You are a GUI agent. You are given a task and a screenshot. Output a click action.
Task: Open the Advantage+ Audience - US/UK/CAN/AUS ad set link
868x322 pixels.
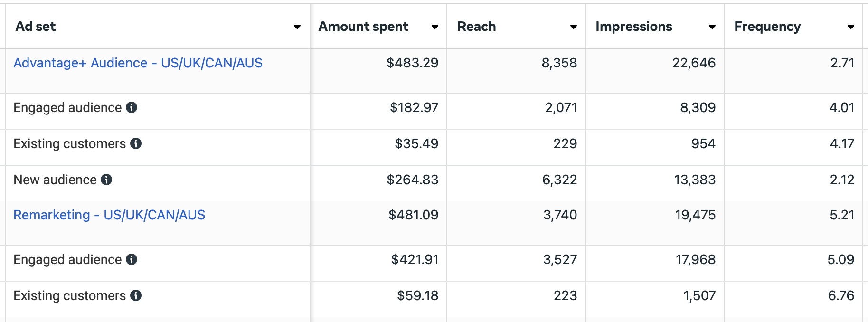[138, 63]
